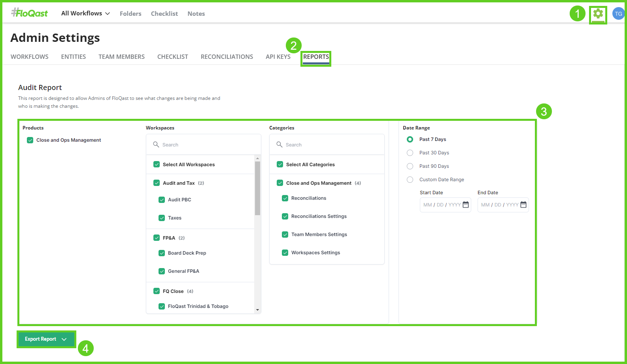Click the End Date input field
This screenshot has width=627, height=364.
(x=503, y=205)
